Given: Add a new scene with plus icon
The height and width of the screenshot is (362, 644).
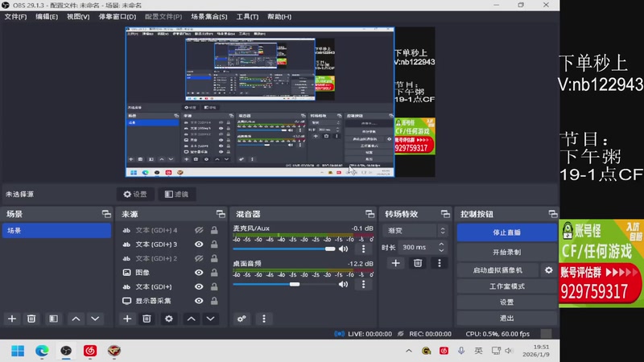Looking at the screenshot, I should [x=12, y=319].
